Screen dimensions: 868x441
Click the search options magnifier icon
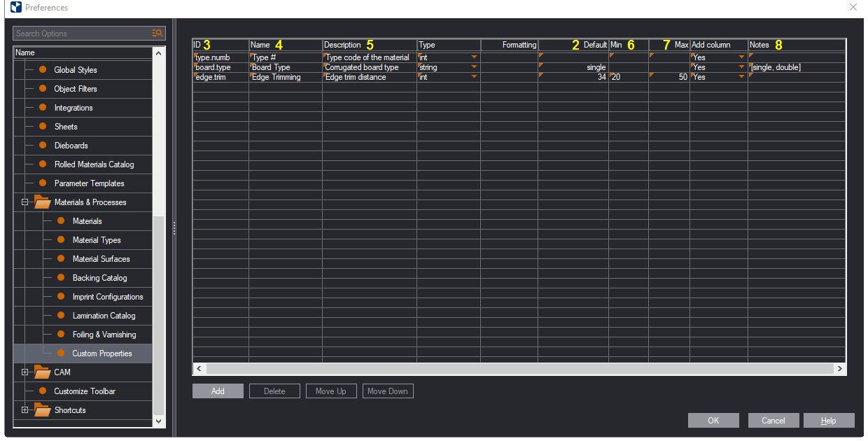157,33
